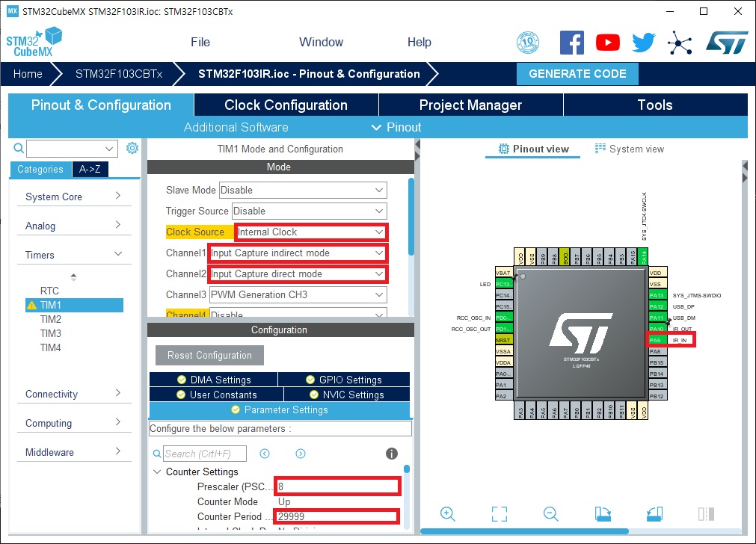Click the STM32F103CBTx breadcrumb
This screenshot has height=544, width=756.
(x=119, y=74)
